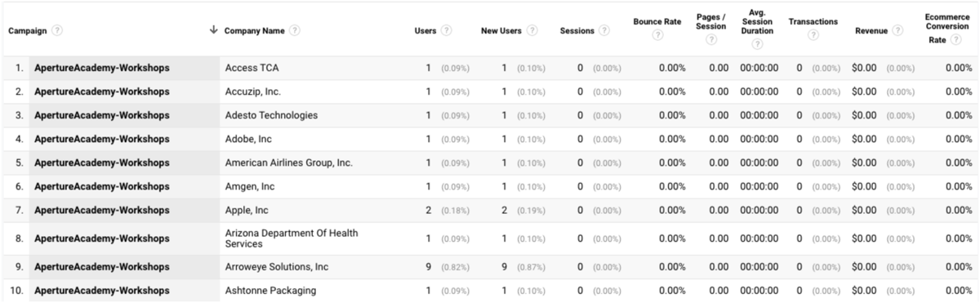The width and height of the screenshot is (980, 303).
Task: Open help icon next to Sessions header
Action: click(604, 31)
